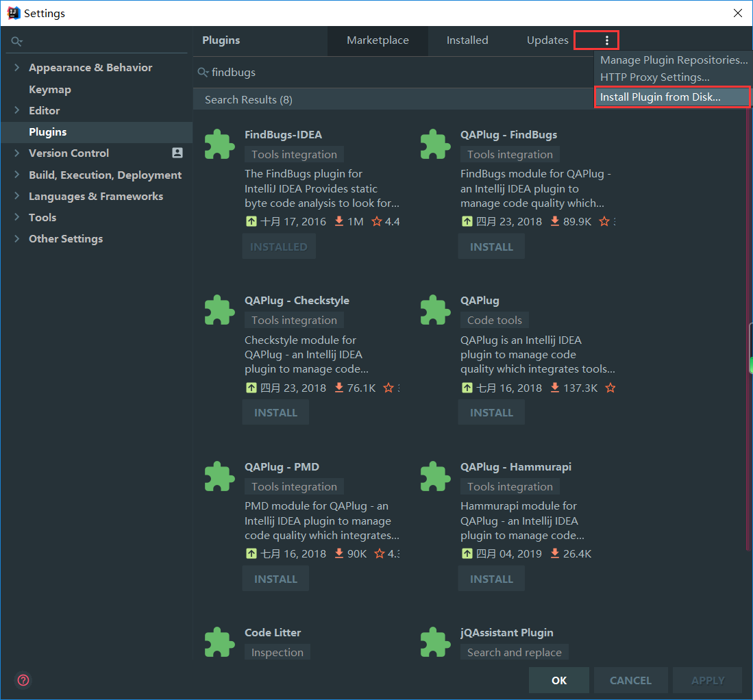Click the help question mark icon
This screenshot has width=753, height=700.
[23, 680]
